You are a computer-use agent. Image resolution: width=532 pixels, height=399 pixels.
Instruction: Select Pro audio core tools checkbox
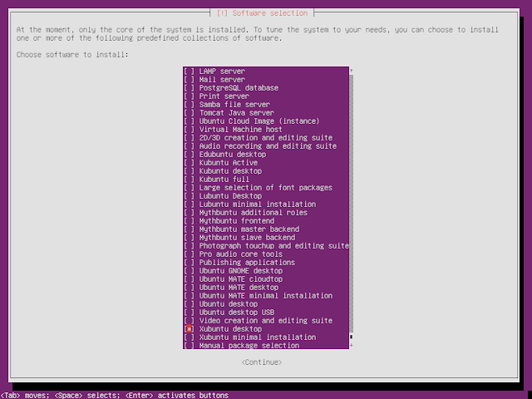tap(189, 254)
